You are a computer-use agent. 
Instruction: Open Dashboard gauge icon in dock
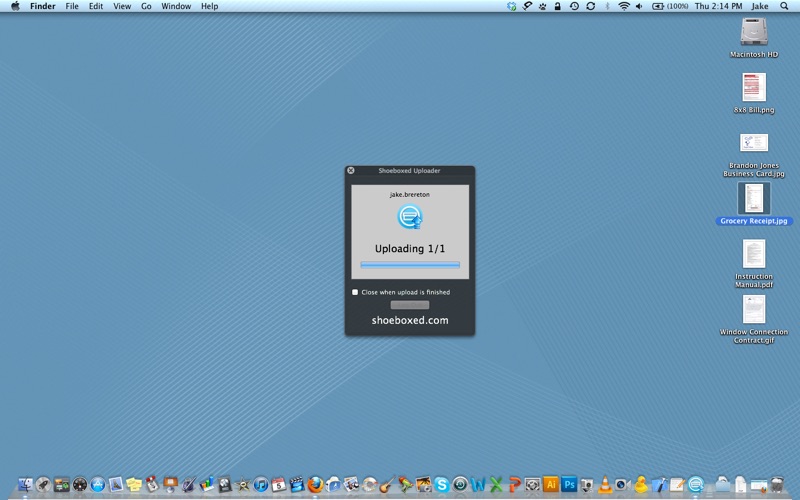pyautogui.click(x=80, y=484)
